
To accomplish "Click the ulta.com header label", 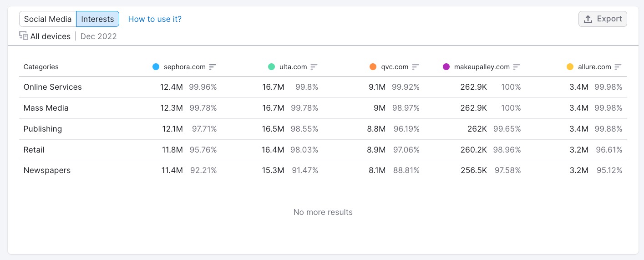I will pyautogui.click(x=293, y=67).
